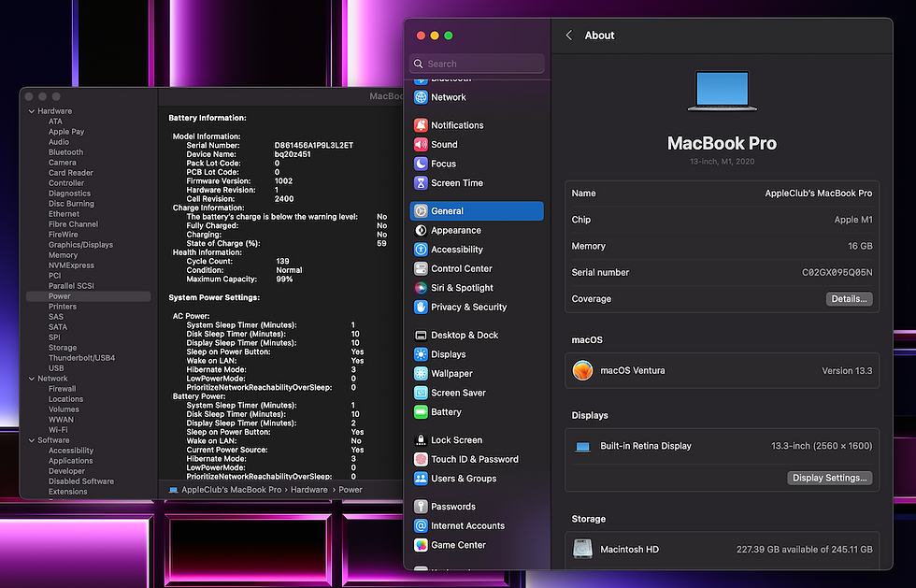Select Disabled Software in tree
The width and height of the screenshot is (916, 588).
[x=81, y=481]
